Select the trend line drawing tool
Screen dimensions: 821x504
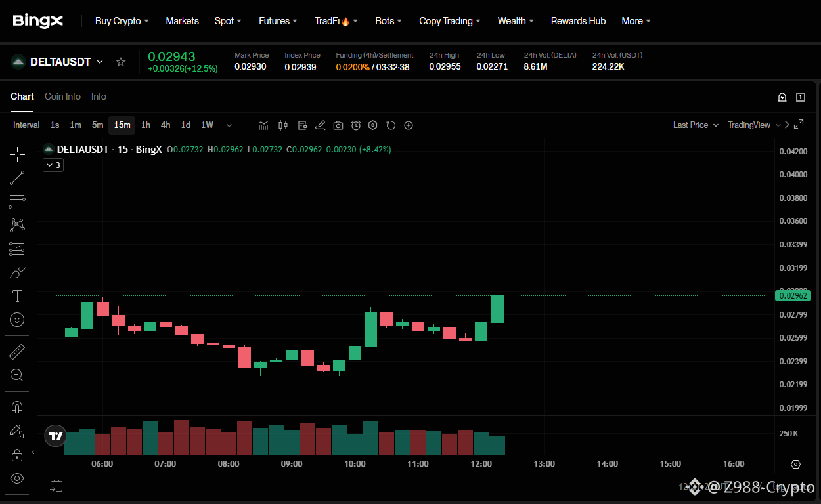(x=17, y=178)
